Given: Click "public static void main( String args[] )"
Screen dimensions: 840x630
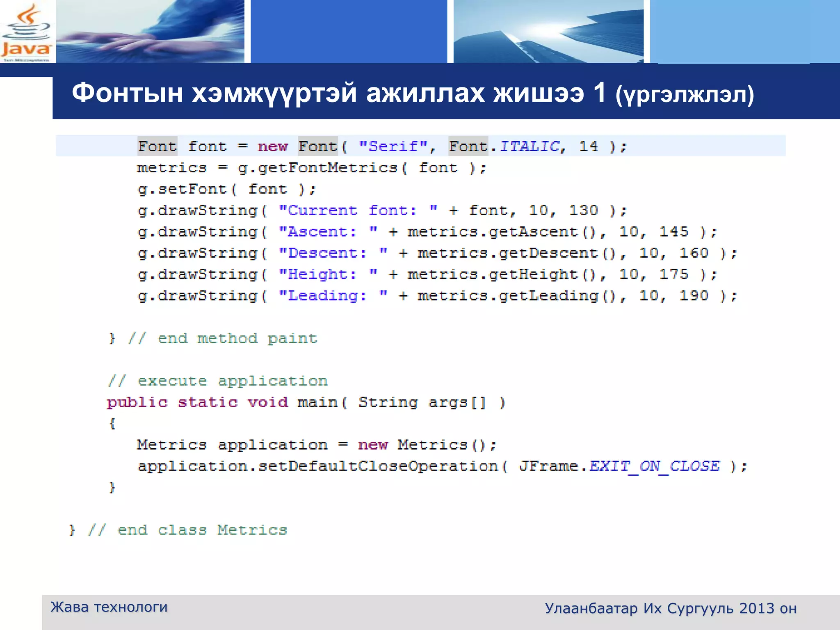Looking at the screenshot, I should coord(306,403).
